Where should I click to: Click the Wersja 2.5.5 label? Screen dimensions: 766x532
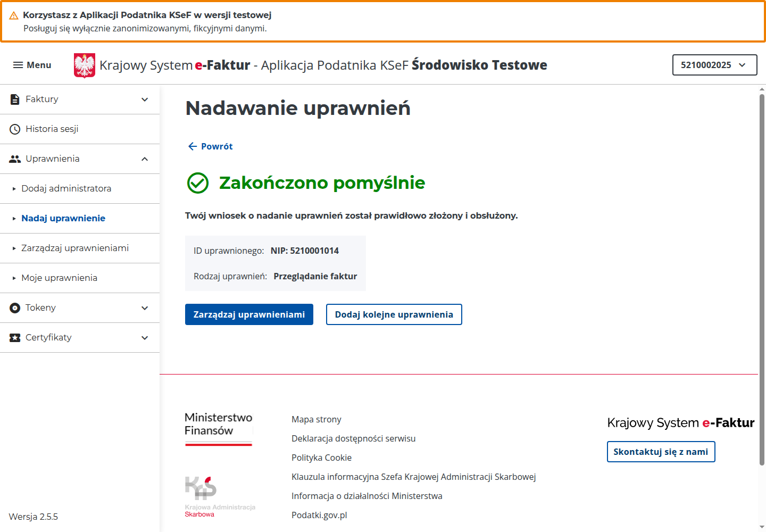point(34,517)
